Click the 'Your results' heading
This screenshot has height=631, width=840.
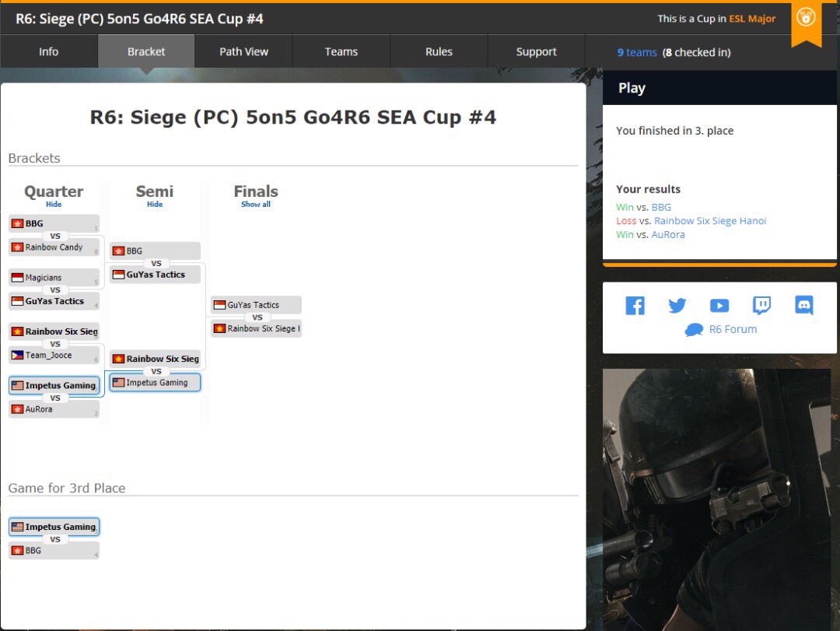click(x=648, y=189)
